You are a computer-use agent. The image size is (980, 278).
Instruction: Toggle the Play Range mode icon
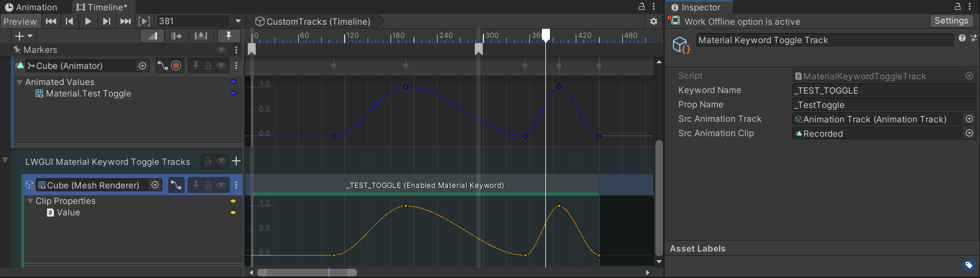click(145, 21)
